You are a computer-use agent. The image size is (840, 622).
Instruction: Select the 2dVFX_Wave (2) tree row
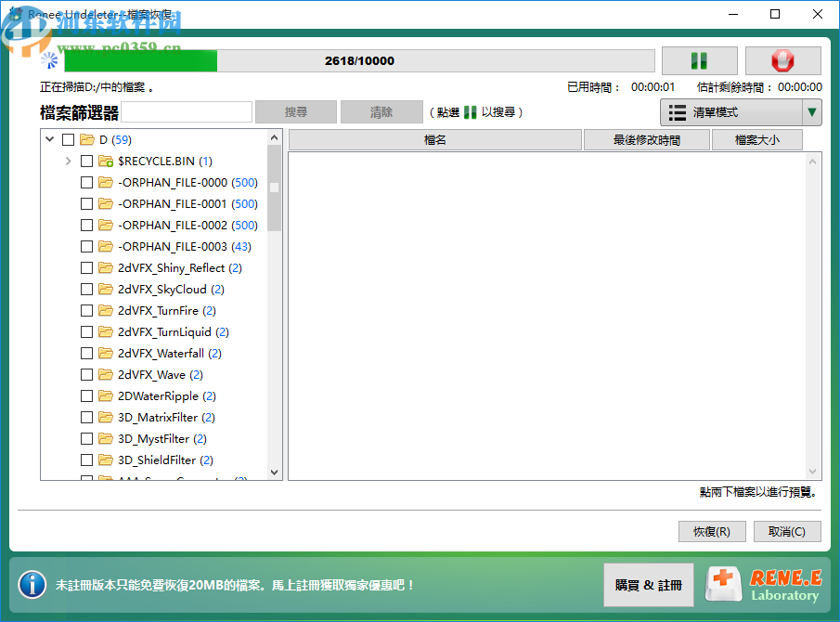point(161,374)
